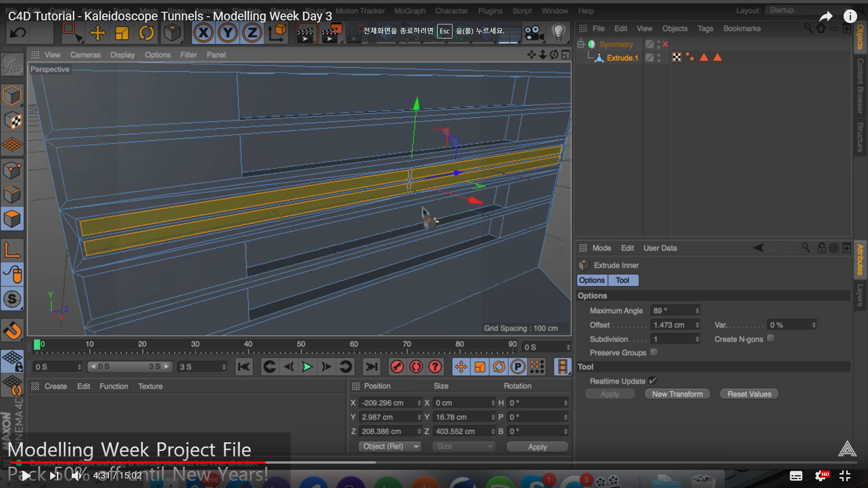This screenshot has height=488, width=868.
Task: Open the MoGraph menu
Action: (x=410, y=11)
